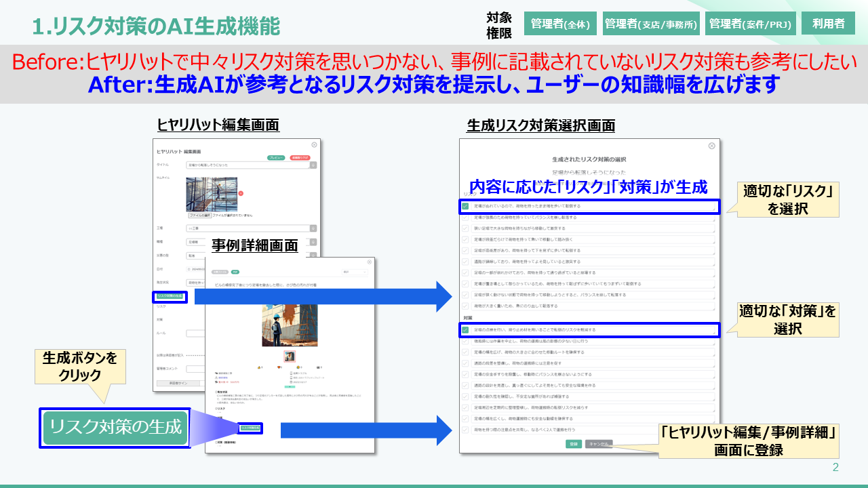The width and height of the screenshot is (868, 488).
Task: Check the last 対策 item checkbox
Action: click(x=465, y=430)
